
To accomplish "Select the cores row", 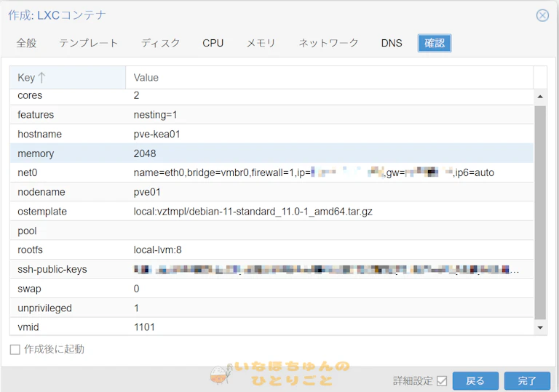I will click(271, 95).
